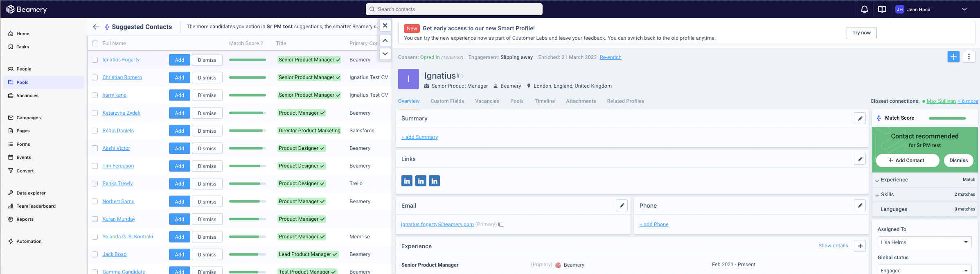Check the box for Tim Ferguson
The image size is (980, 274).
click(x=95, y=166)
